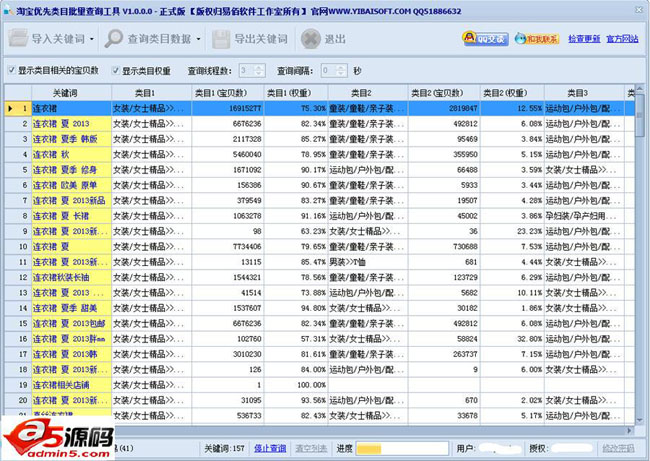This screenshot has height=461, width=650.
Task: Click weight value 75.30% cell
Action: tap(296, 108)
